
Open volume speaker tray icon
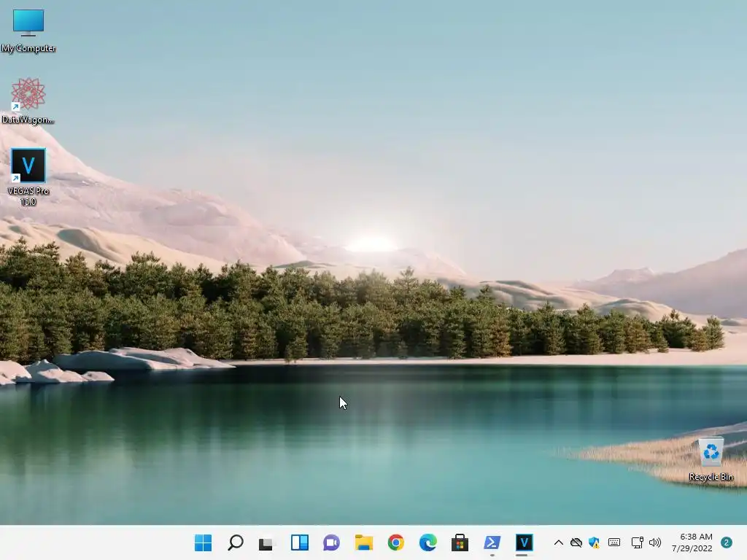(655, 542)
